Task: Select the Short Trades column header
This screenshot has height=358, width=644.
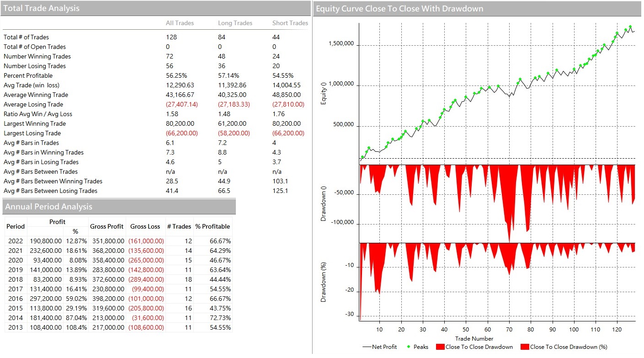Action: (290, 23)
